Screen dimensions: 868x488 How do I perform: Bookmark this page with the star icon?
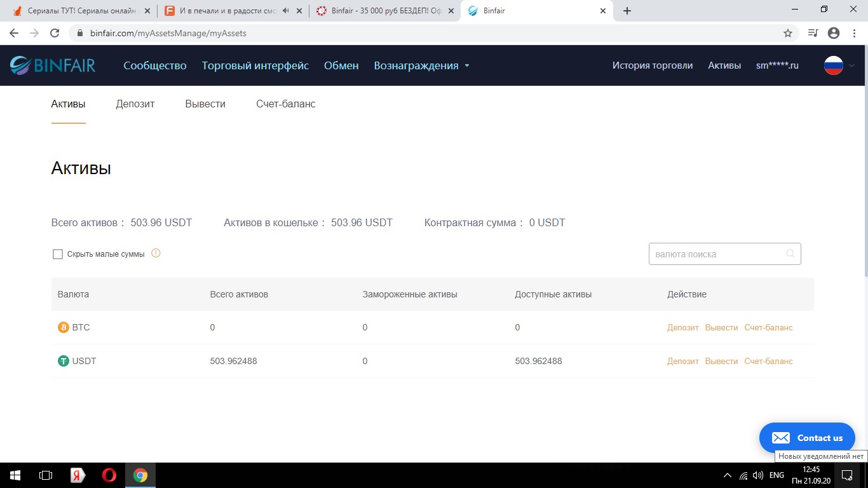pyautogui.click(x=788, y=33)
